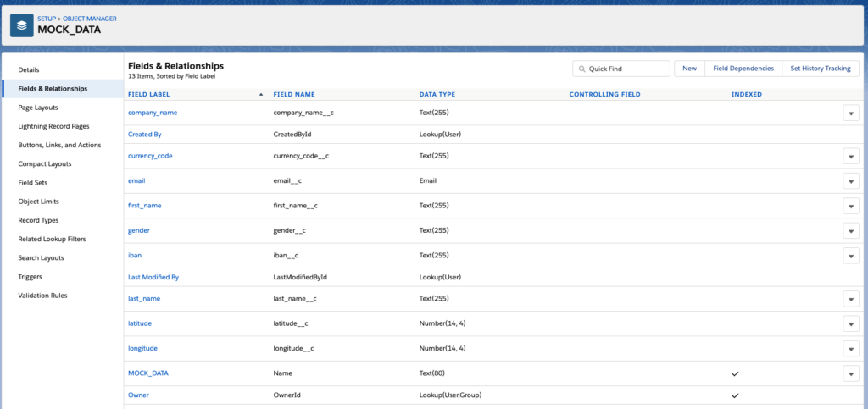
Task: Sort by the FIELD NAME column header
Action: point(294,95)
